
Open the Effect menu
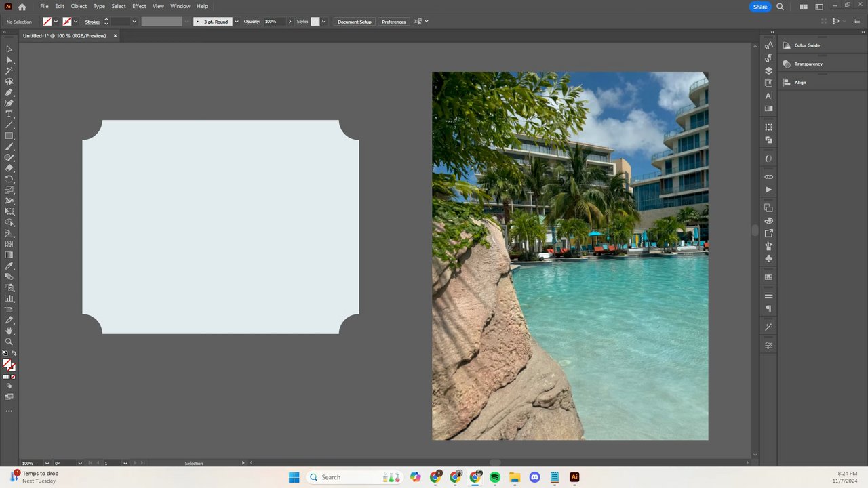(x=139, y=6)
